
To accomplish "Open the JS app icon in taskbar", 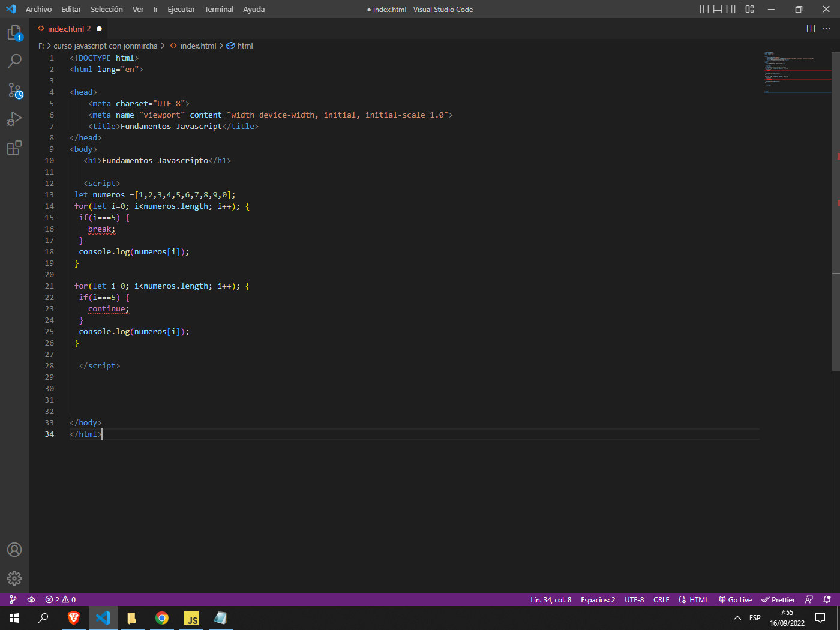I will tap(191, 618).
